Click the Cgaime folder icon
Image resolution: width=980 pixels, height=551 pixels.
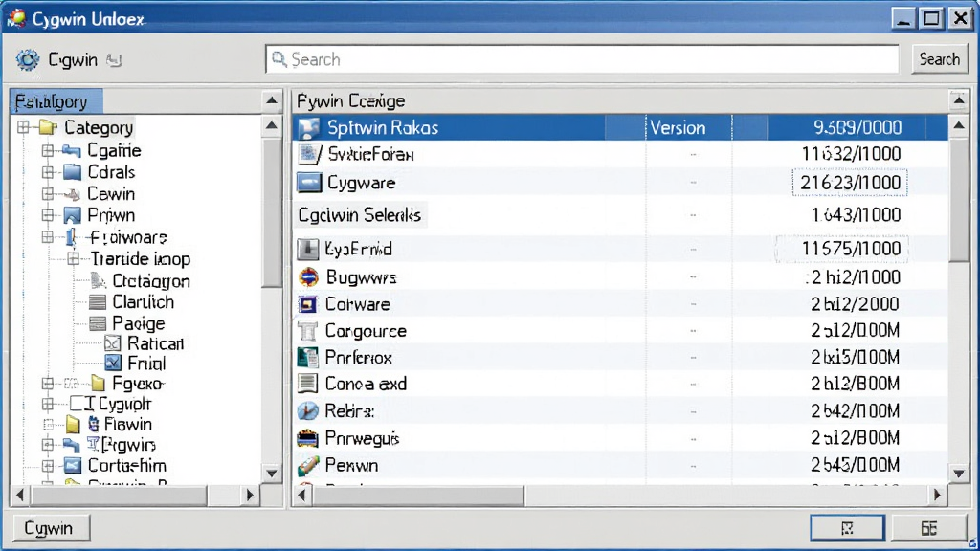tap(72, 150)
